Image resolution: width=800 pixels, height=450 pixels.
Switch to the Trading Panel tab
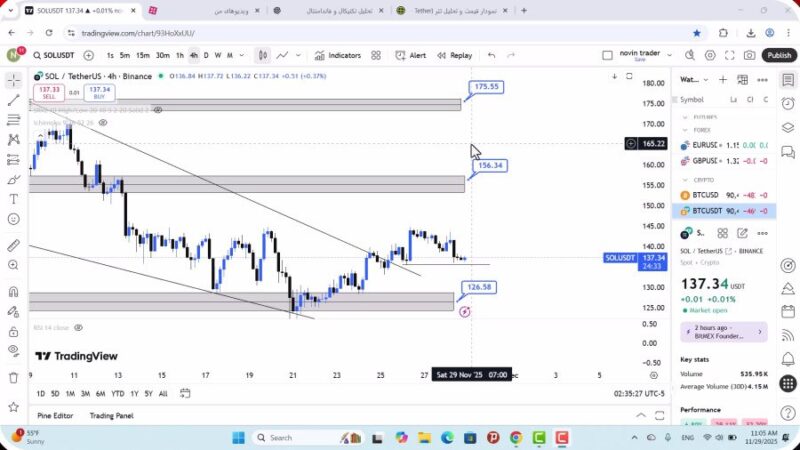pos(111,415)
